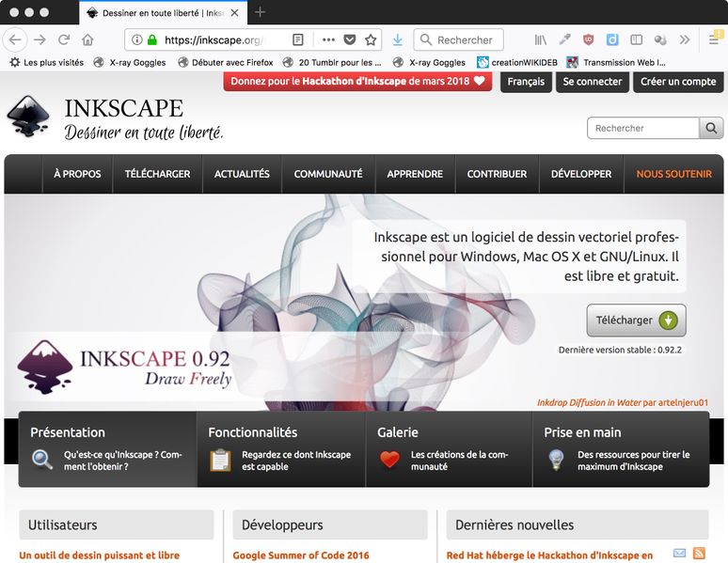Open the NOUS SOUTENIR menu

pos(673,174)
